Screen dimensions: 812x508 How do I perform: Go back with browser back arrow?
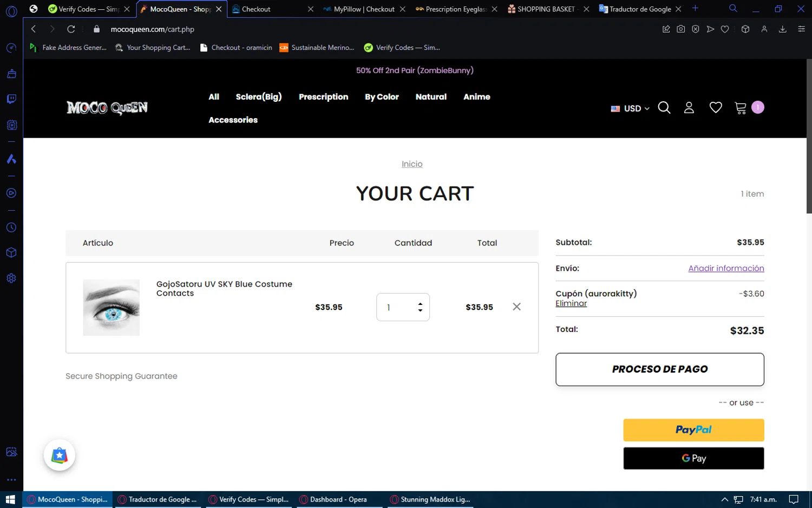(x=34, y=29)
